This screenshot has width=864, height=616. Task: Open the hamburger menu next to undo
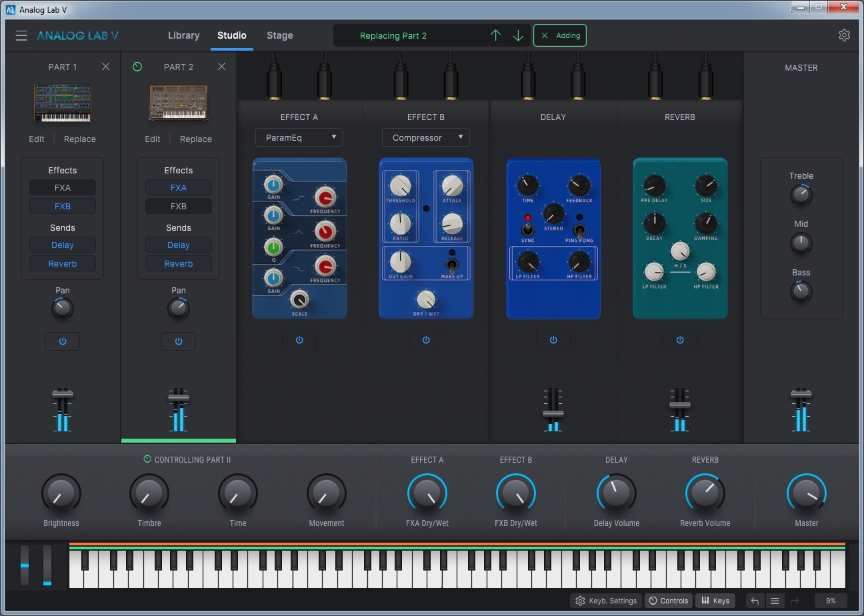tap(775, 601)
